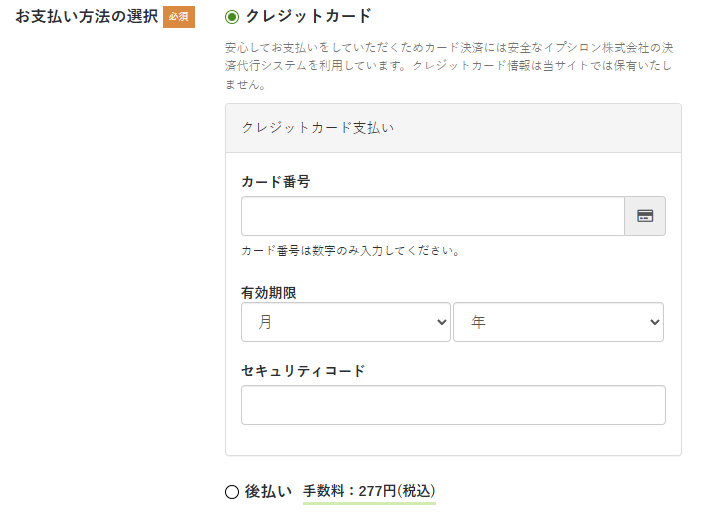Focus the カード番号 input field
The image size is (719, 514).
(433, 216)
